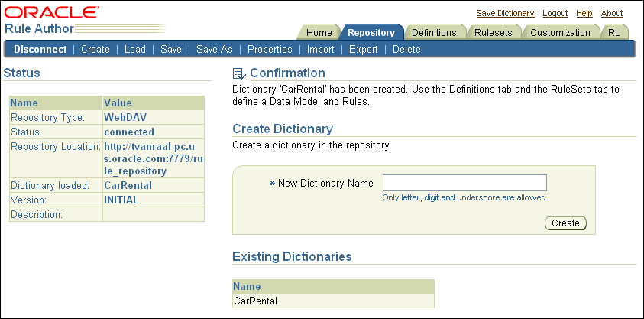Choose Delete in the repository submenu
Viewport: 644px width, 319px height.
pyautogui.click(x=406, y=49)
